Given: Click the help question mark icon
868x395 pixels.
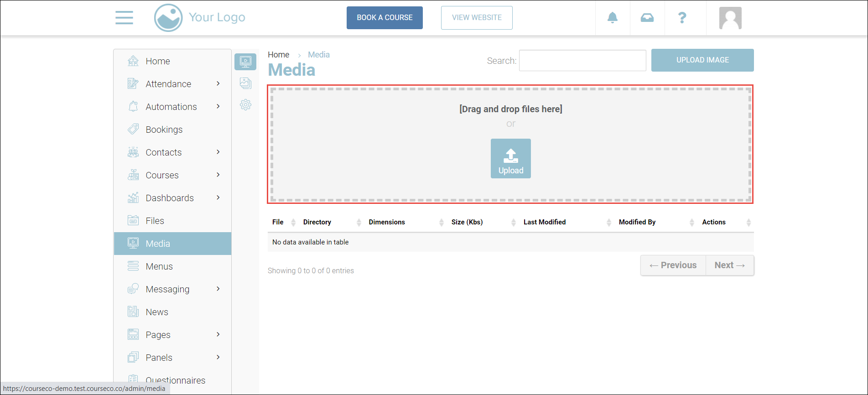Looking at the screenshot, I should [x=682, y=18].
